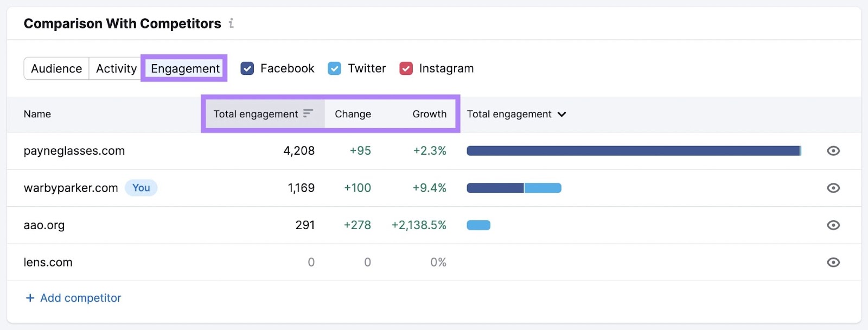Screen dimensions: 868x330
Task: Click the eye icon for payneglasses.com row
Action: tap(834, 151)
